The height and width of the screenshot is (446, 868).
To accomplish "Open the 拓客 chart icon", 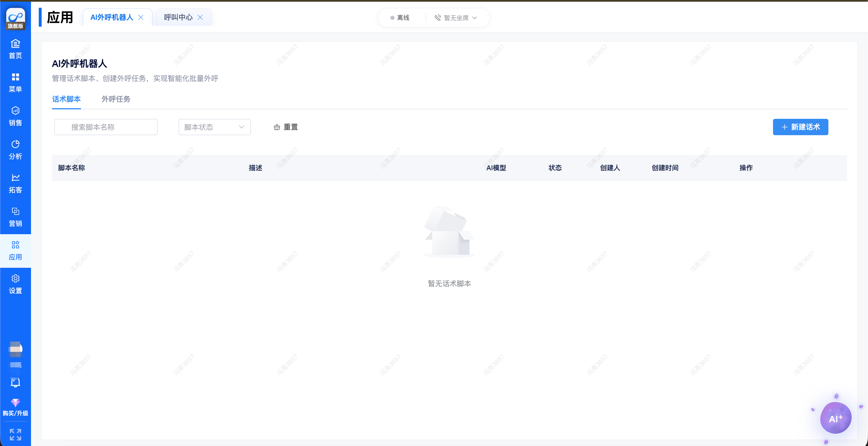I will 15,183.
